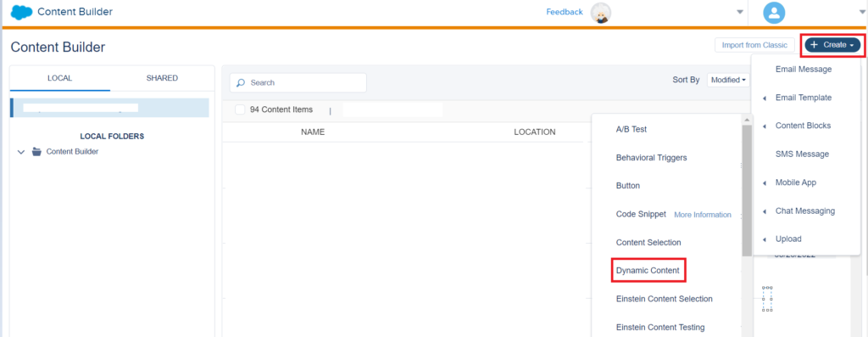Viewport: 868px width, 337px height.
Task: Open the More Information link
Action: [703, 215]
